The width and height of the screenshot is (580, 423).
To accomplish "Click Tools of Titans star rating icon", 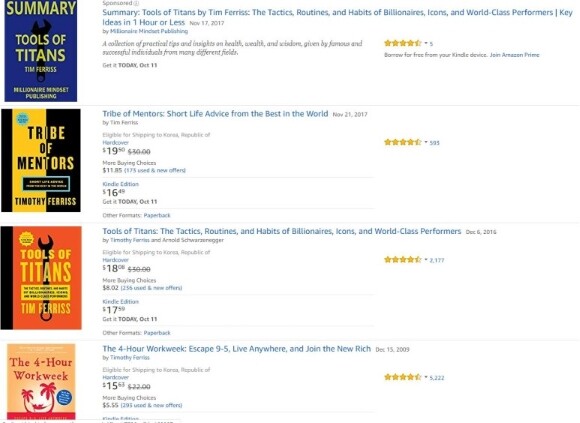I will 402,260.
